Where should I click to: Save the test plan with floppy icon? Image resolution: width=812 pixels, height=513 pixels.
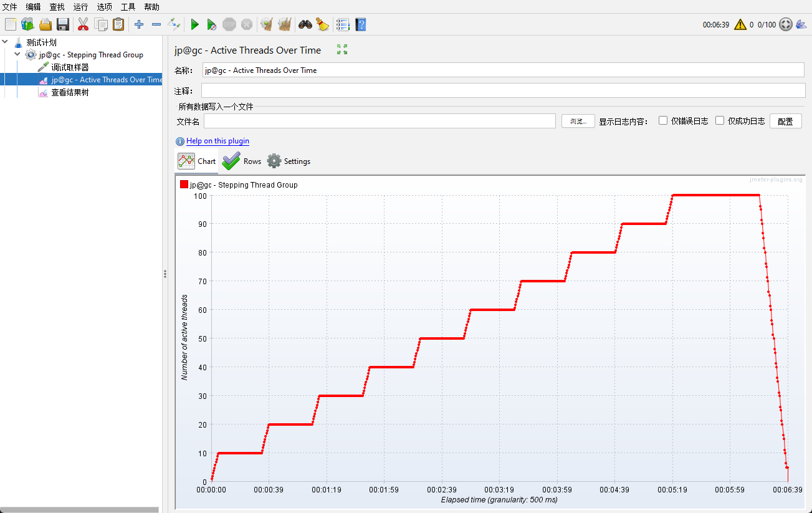[x=63, y=24]
